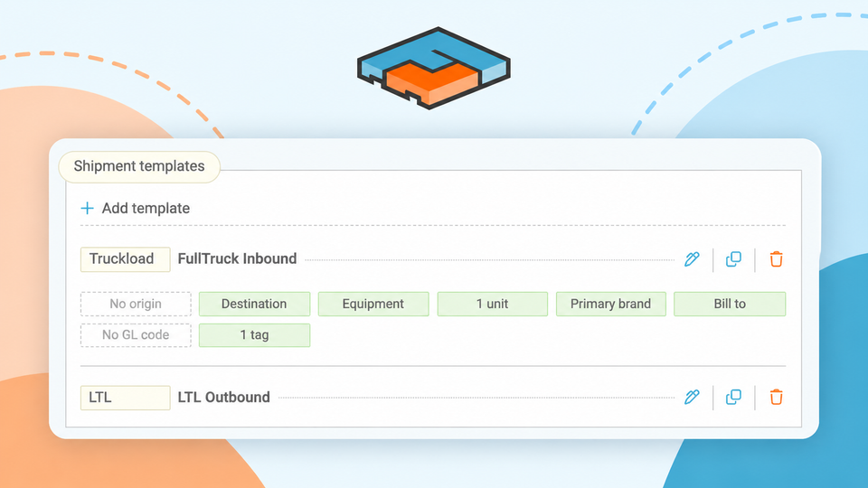Viewport: 868px width, 488px height.
Task: Select the Destination chip
Action: tap(254, 304)
